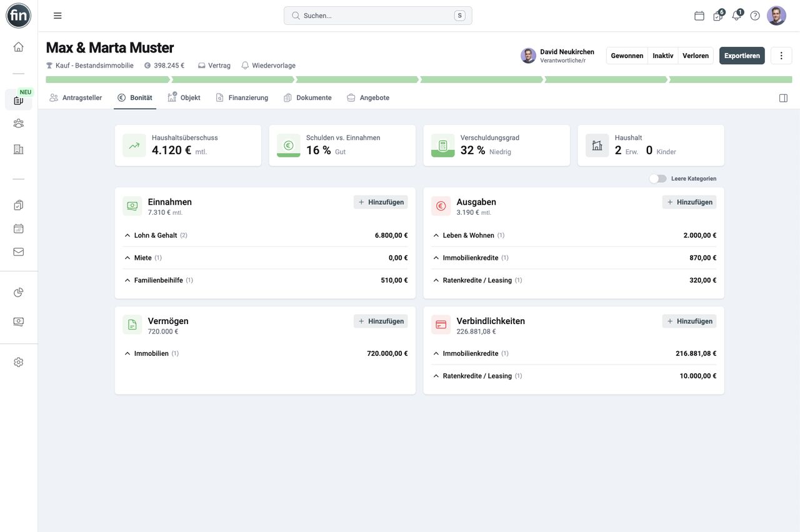The image size is (800, 532).
Task: Open the three-dot more options menu
Action: tap(781, 56)
